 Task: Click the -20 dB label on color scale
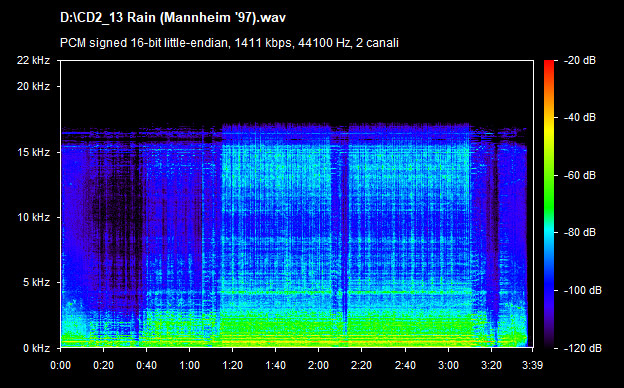[x=580, y=60]
